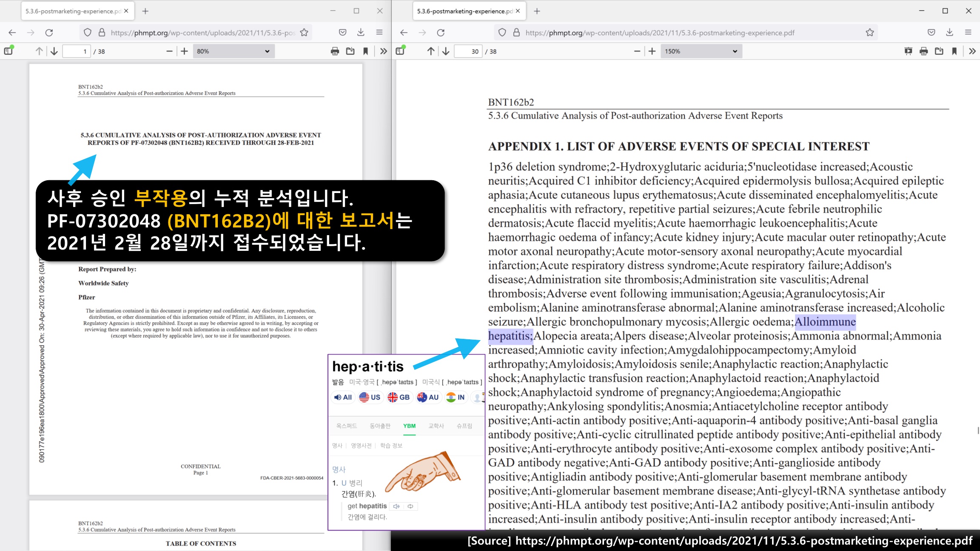This screenshot has height=551, width=980.
Task: Save to Pocket in the right window
Action: click(x=931, y=32)
